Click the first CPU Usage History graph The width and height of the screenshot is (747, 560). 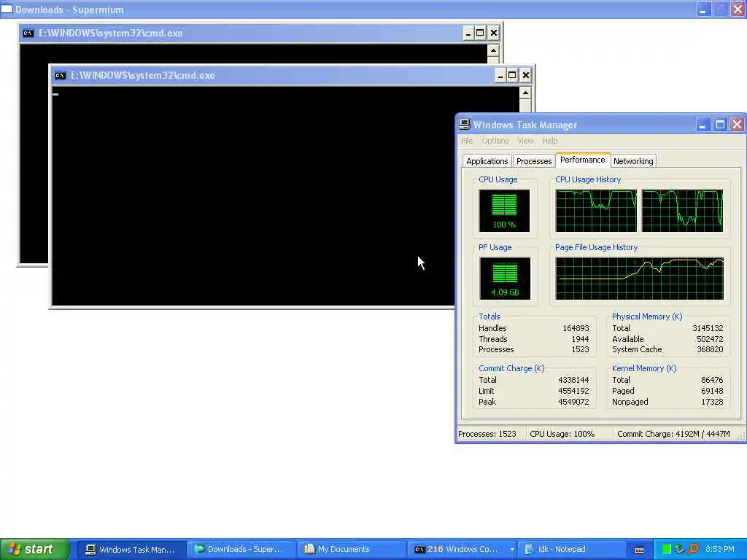[596, 211]
